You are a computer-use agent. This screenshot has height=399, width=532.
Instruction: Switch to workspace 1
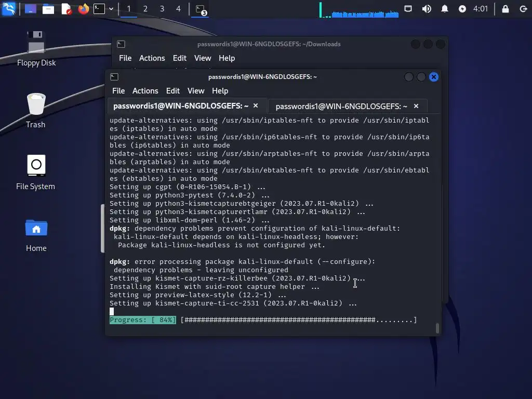(x=129, y=9)
